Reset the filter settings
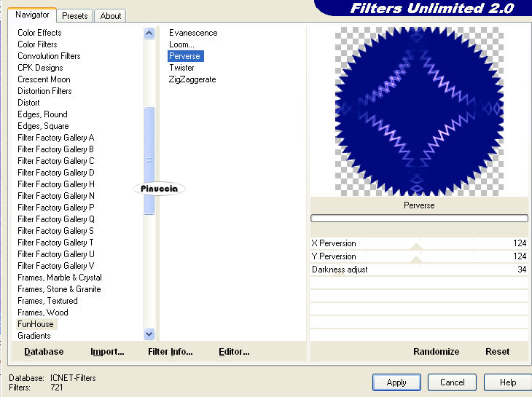Viewport: 532px width, 397px height. [x=497, y=352]
